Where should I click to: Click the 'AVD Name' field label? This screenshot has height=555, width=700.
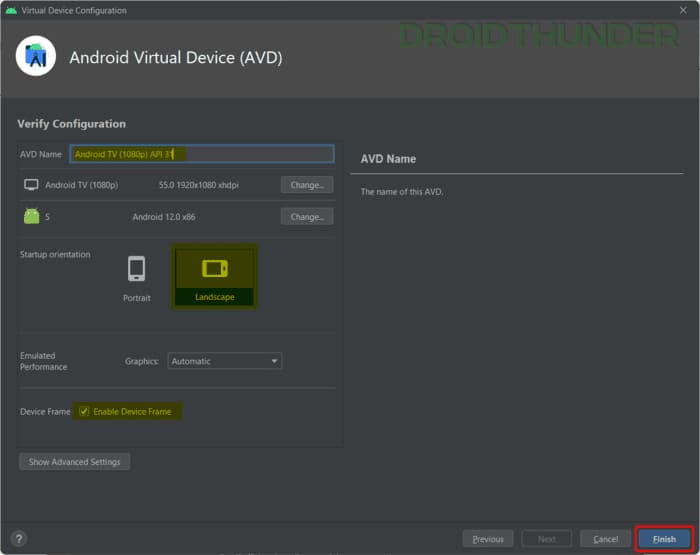click(x=41, y=154)
